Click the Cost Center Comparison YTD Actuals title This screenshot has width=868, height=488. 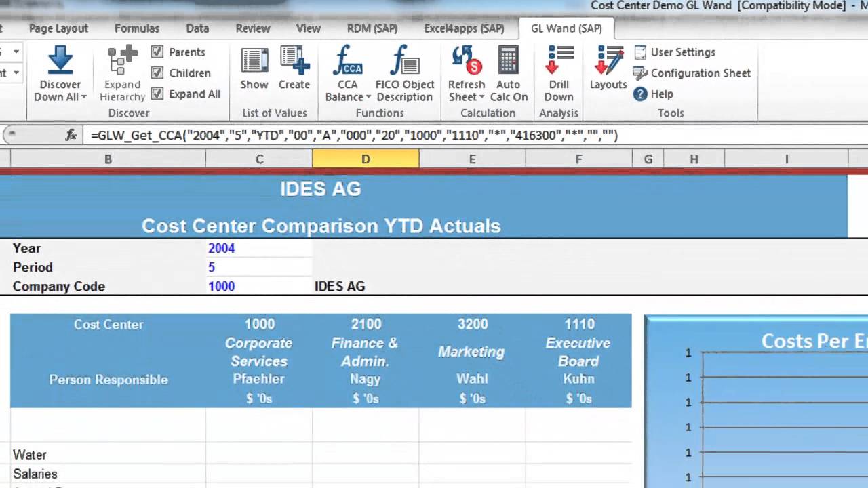pos(321,226)
